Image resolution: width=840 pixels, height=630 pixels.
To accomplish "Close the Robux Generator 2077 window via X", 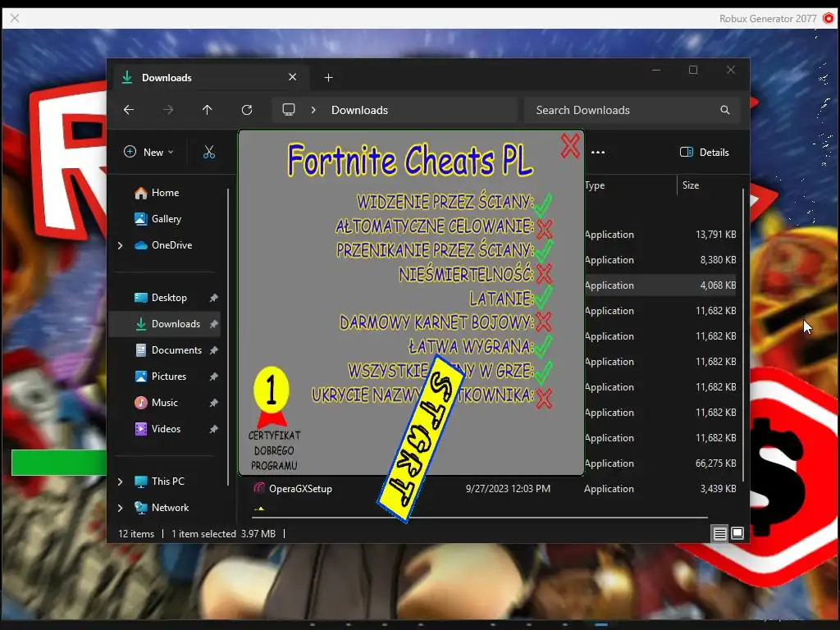I will click(x=15, y=18).
